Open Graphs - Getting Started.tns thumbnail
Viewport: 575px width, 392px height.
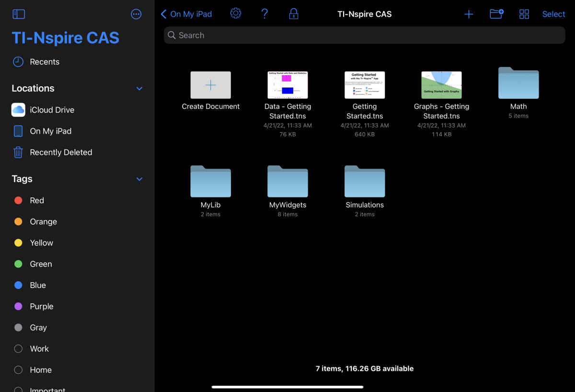click(441, 85)
